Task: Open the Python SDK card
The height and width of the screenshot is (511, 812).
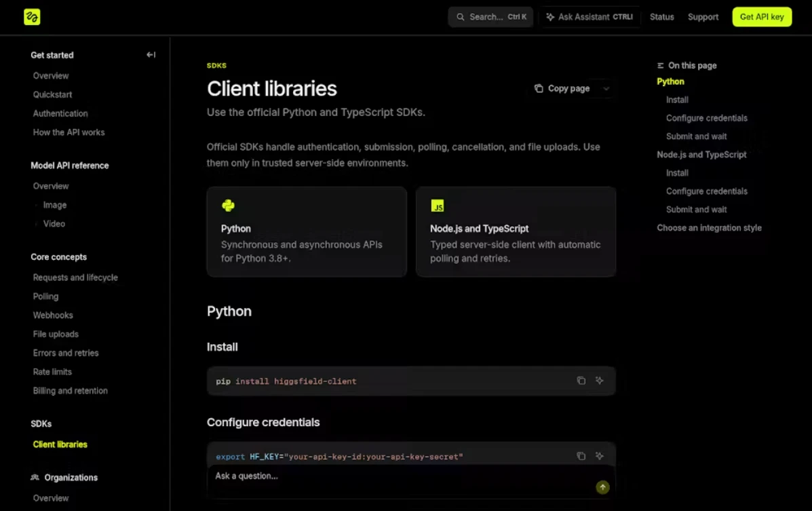Action: click(307, 231)
